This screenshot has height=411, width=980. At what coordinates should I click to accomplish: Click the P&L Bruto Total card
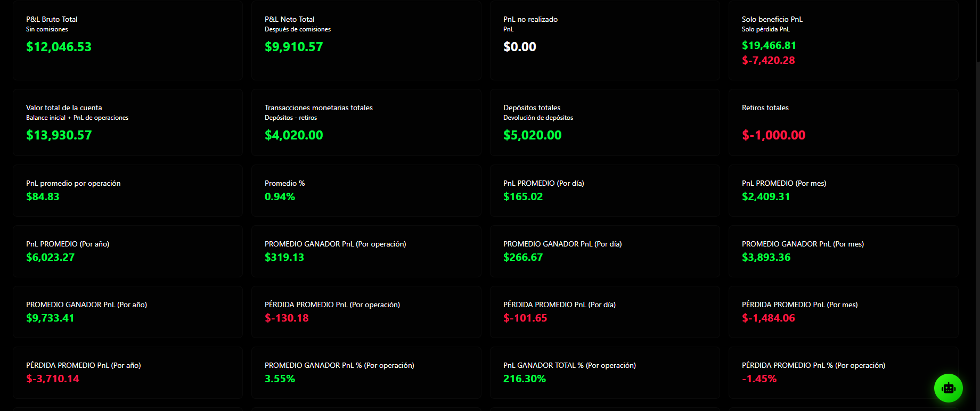click(x=128, y=40)
